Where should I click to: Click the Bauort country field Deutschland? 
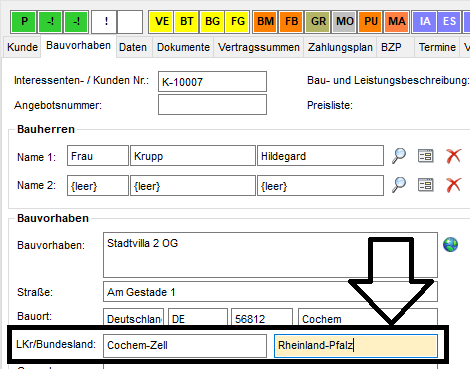pos(133,317)
